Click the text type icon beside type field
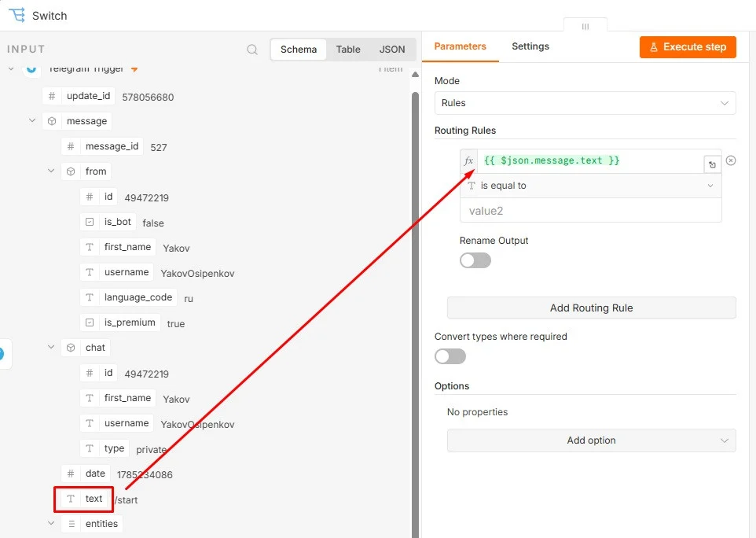 point(90,448)
